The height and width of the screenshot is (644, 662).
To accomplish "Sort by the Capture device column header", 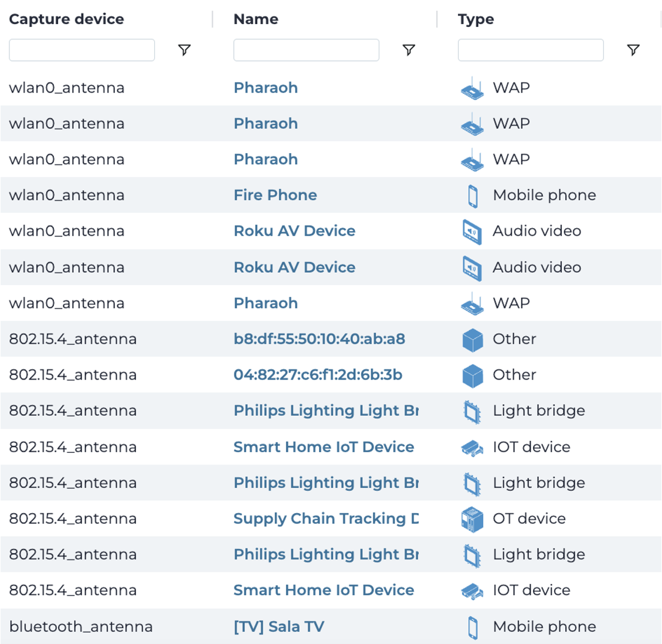I will [x=66, y=19].
